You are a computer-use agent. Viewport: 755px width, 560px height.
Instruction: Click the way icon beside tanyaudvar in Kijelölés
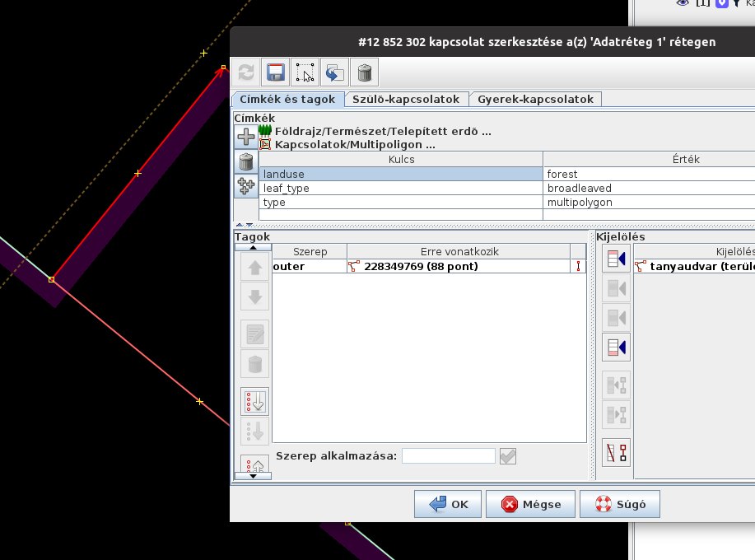[x=641, y=266]
